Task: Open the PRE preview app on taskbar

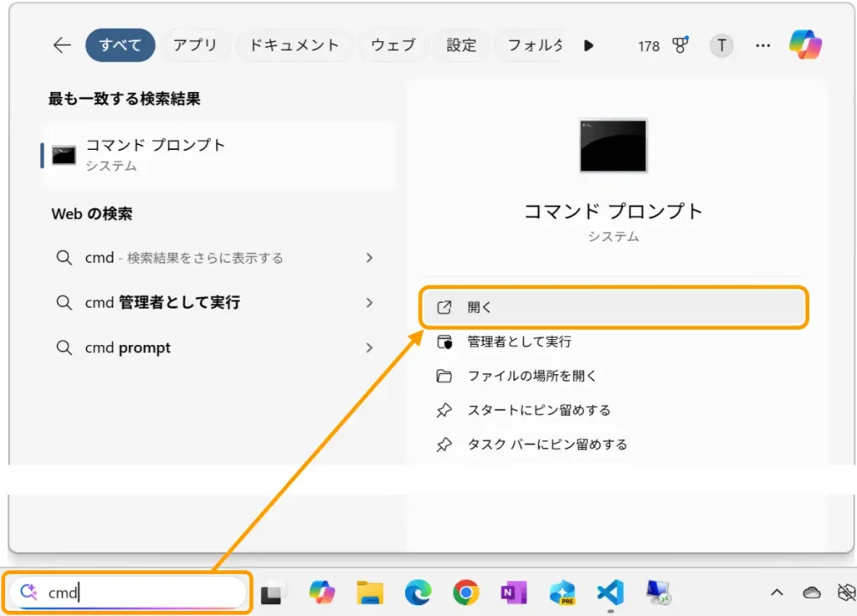Action: pos(562,593)
